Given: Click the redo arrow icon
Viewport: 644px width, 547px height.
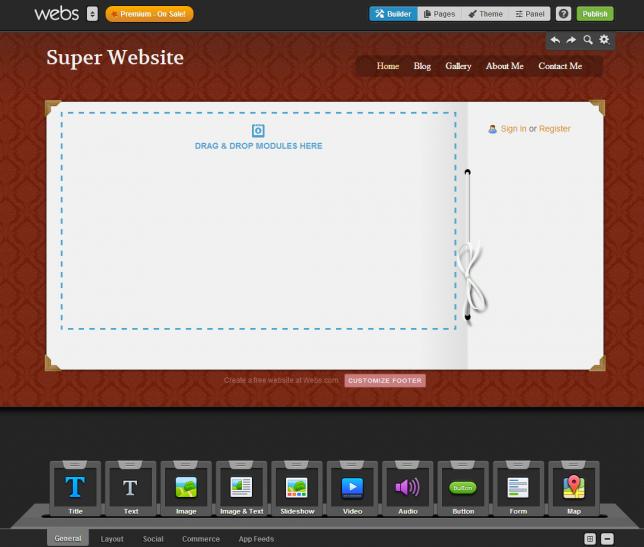Looking at the screenshot, I should [x=572, y=40].
